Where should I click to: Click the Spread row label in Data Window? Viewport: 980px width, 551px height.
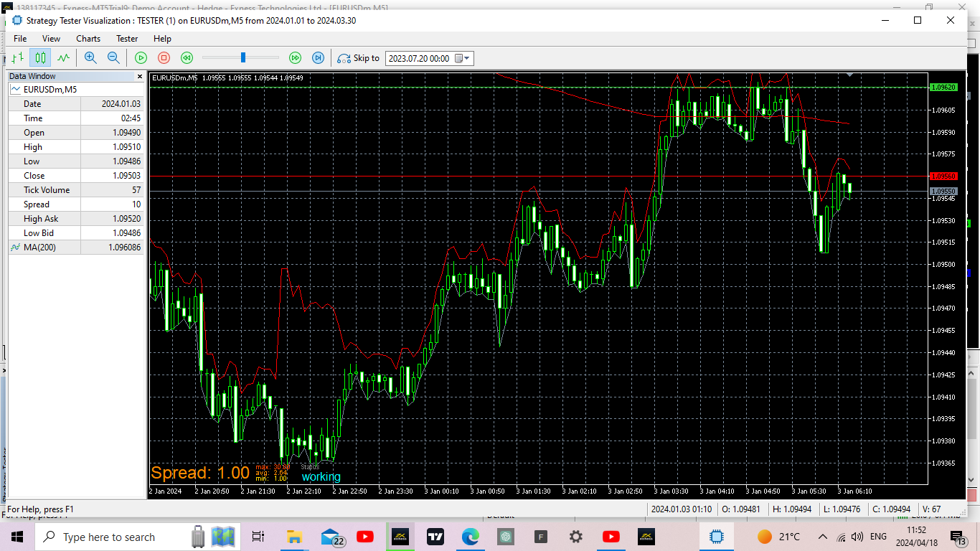pyautogui.click(x=37, y=204)
